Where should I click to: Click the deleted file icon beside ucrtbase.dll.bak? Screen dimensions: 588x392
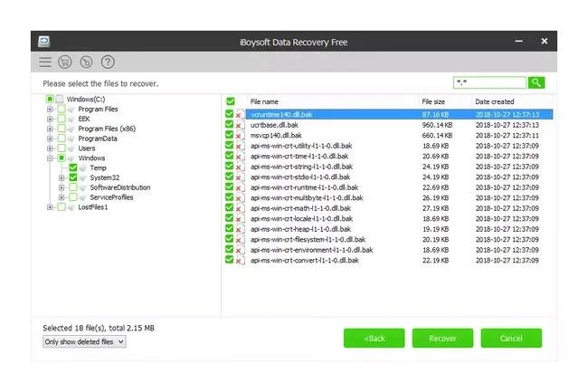click(x=240, y=125)
